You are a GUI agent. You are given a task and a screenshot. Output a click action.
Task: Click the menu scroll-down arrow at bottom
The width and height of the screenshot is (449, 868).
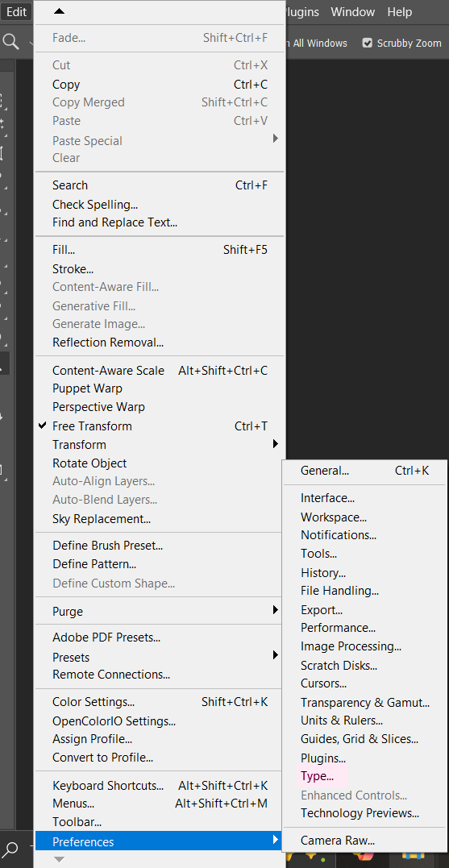(60, 859)
